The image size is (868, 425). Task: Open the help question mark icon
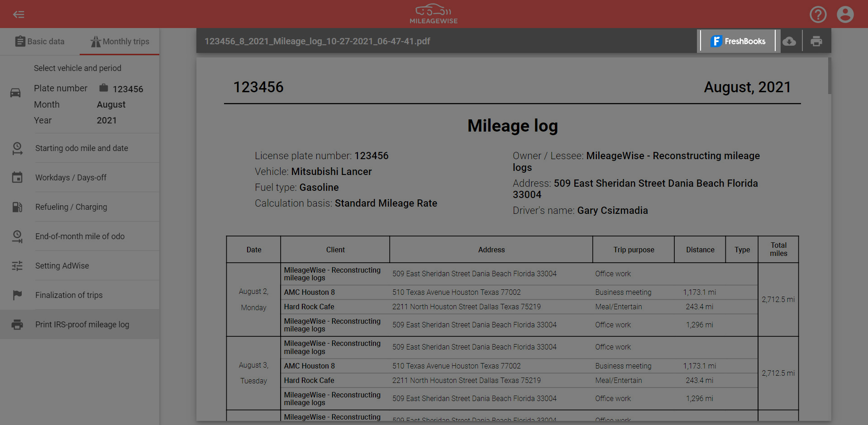click(818, 14)
